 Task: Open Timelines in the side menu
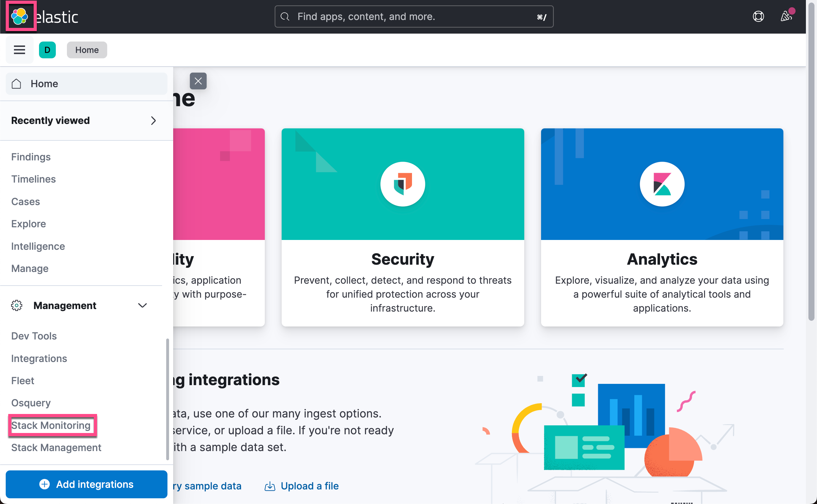click(33, 179)
